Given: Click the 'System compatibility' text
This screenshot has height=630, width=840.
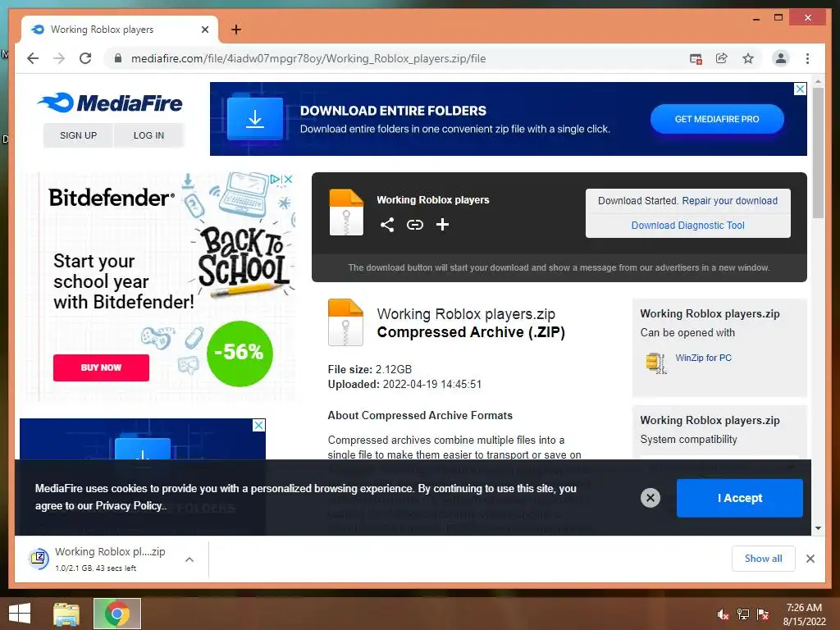Looking at the screenshot, I should (x=688, y=440).
